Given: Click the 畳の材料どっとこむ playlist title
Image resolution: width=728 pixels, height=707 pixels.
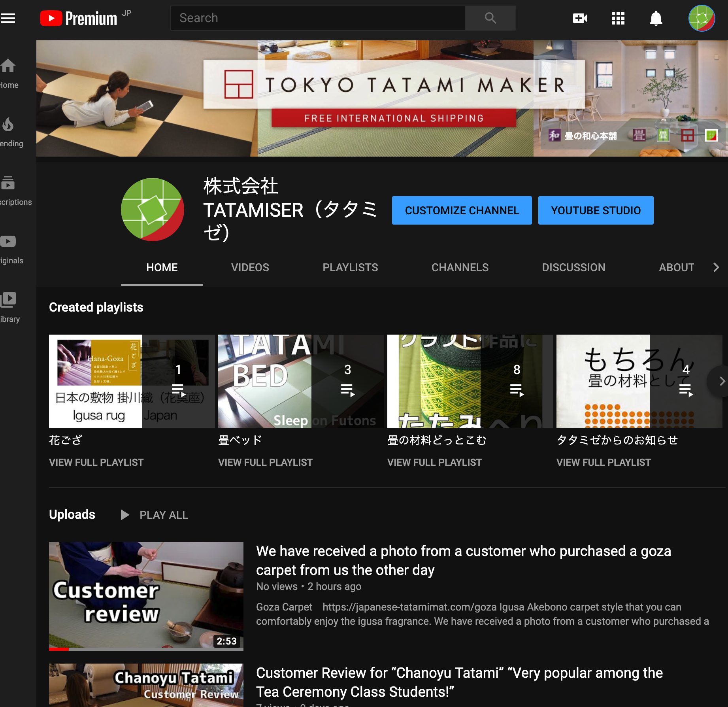Looking at the screenshot, I should point(437,440).
